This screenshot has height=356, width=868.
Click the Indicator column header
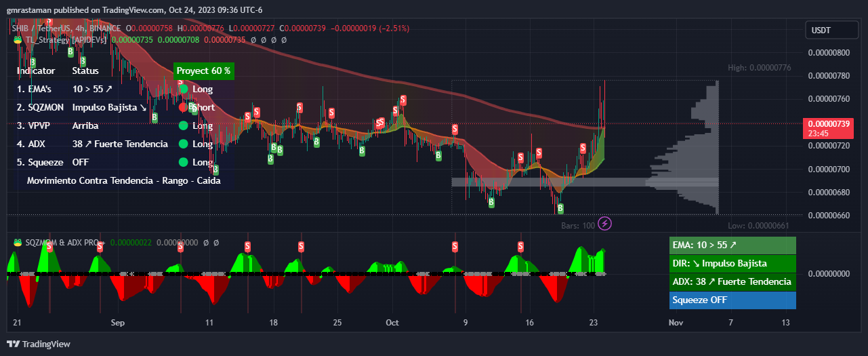coord(36,71)
